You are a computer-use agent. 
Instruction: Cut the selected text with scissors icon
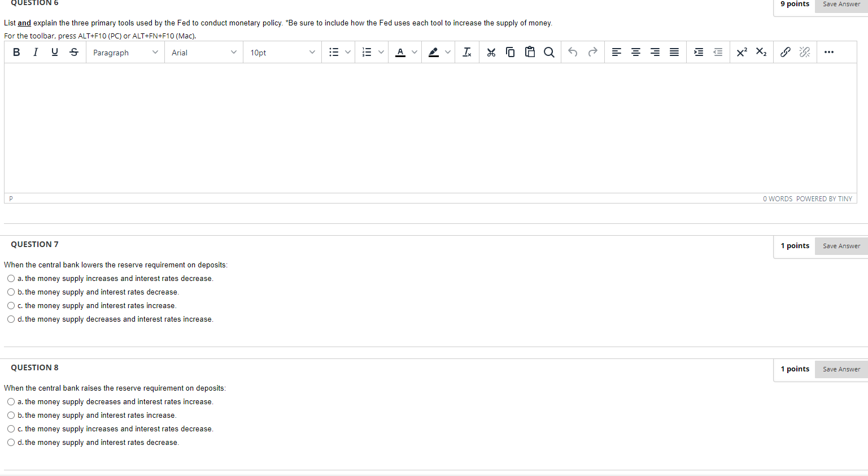pyautogui.click(x=491, y=53)
